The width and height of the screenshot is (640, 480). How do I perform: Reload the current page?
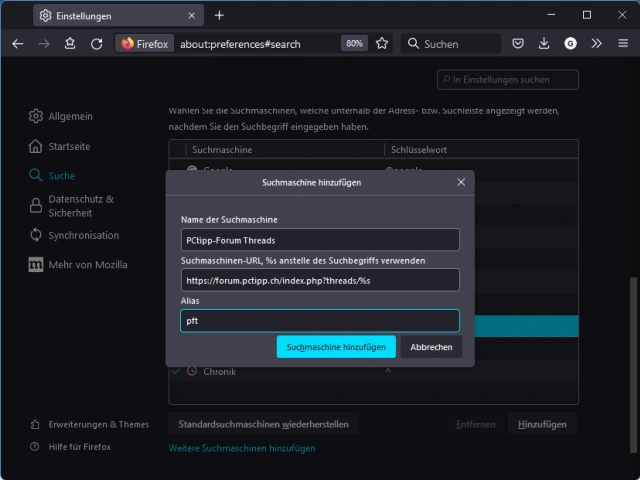[97, 44]
